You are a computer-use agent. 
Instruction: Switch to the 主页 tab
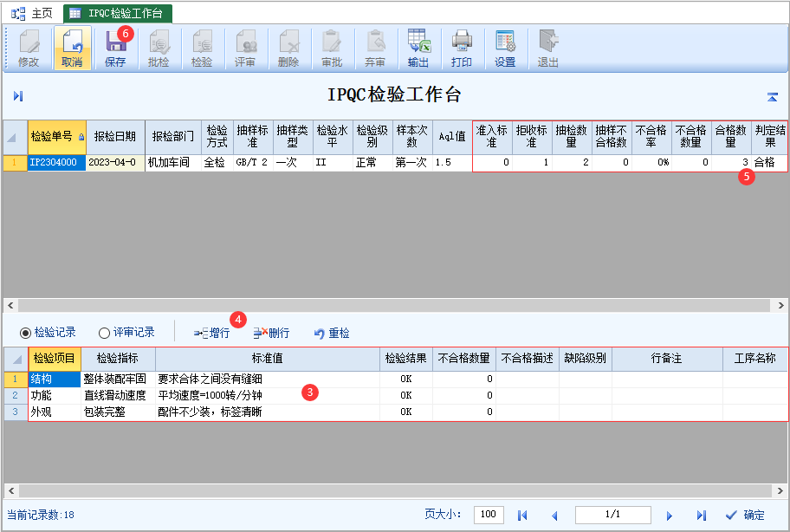pos(32,14)
